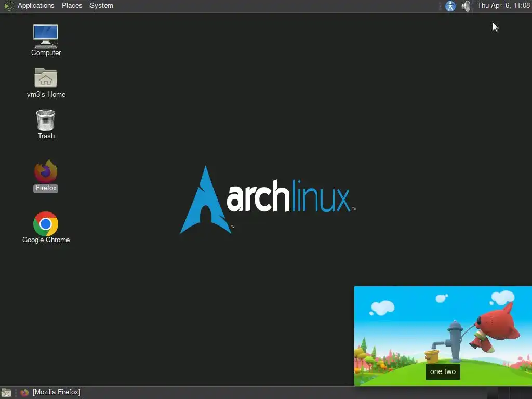Open the clock showing Thu Apr 6, 11:08
Viewport: 532px width, 399px height.
(503, 5)
